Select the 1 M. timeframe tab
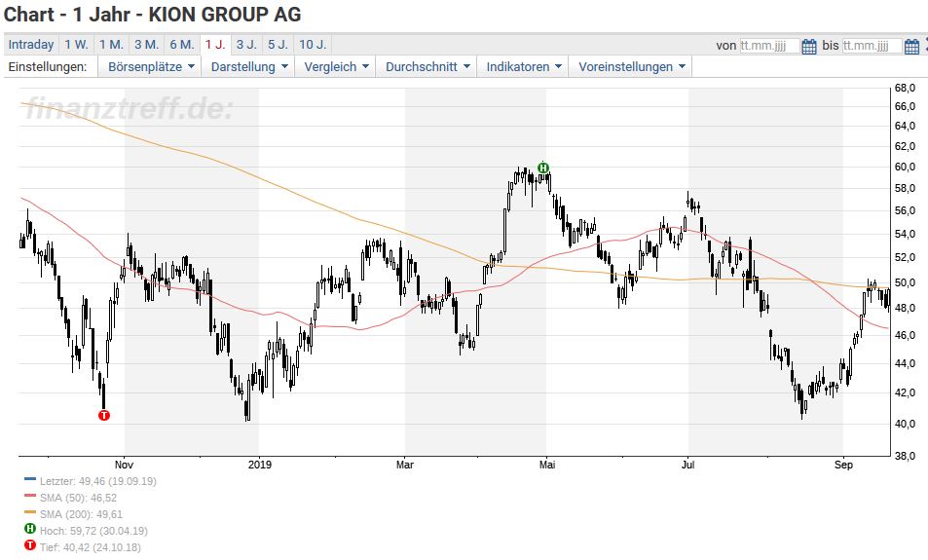Screen dimensions: 928x560 click(111, 45)
